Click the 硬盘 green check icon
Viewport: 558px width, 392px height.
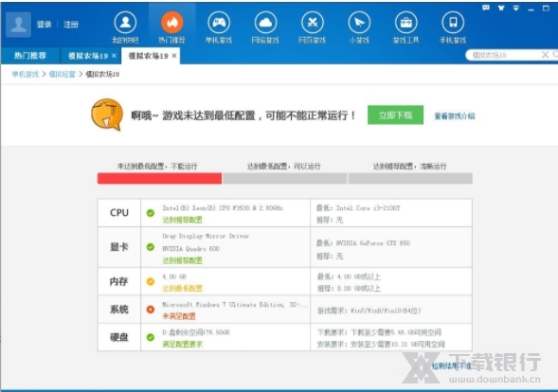click(x=151, y=337)
